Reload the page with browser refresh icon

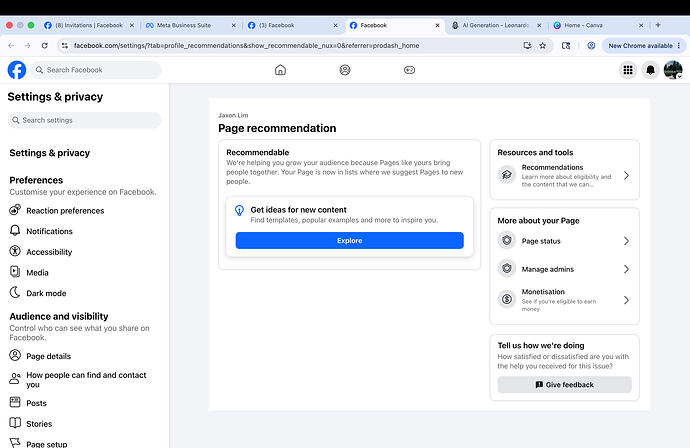44,45
